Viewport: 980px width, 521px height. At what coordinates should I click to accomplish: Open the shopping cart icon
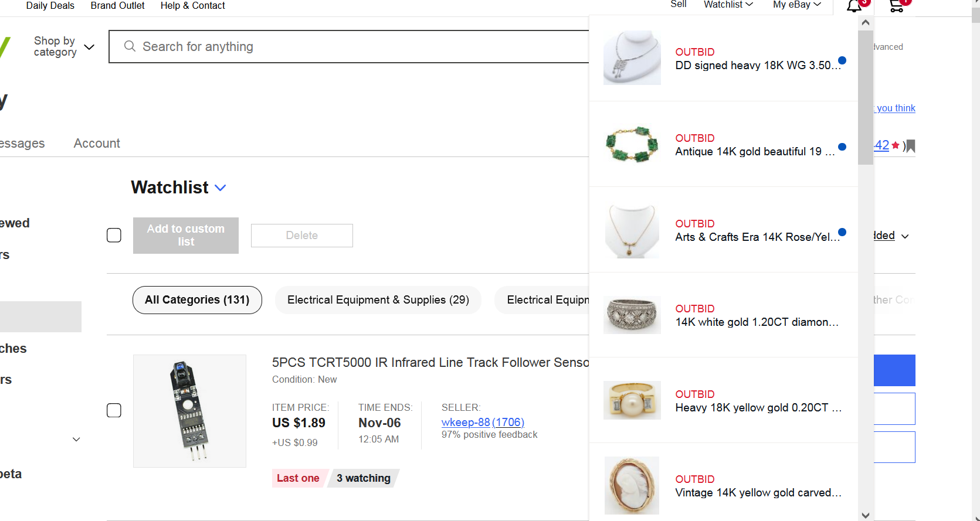[x=896, y=6]
